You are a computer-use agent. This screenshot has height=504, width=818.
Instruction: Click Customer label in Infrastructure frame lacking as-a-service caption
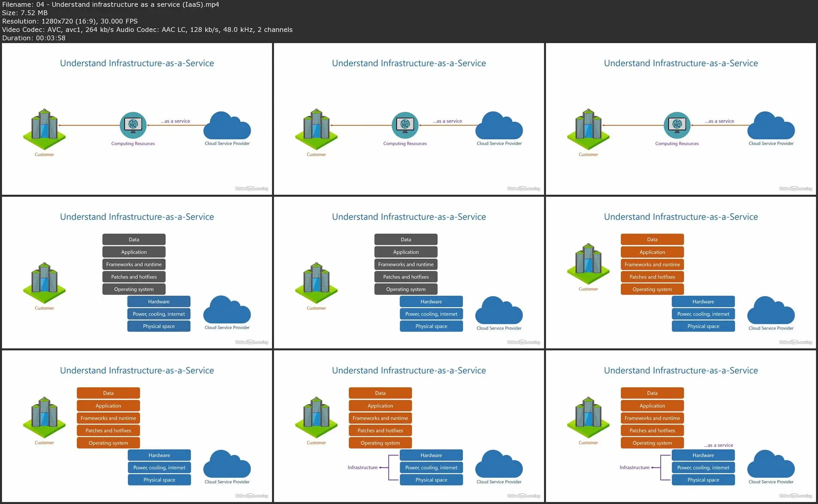point(316,443)
